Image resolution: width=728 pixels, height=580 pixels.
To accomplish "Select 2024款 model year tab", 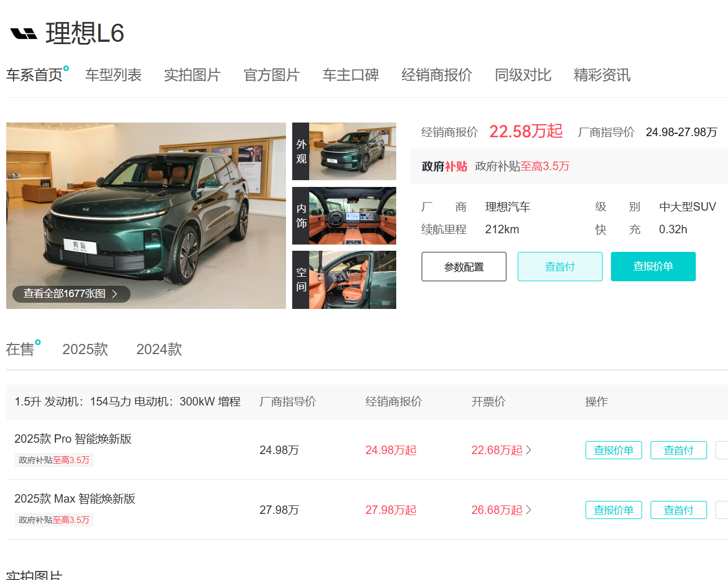I will (159, 349).
